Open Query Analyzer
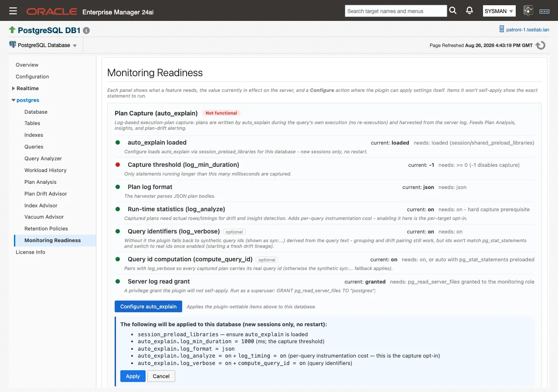Viewport: 558px width, 392px height. pos(43,159)
